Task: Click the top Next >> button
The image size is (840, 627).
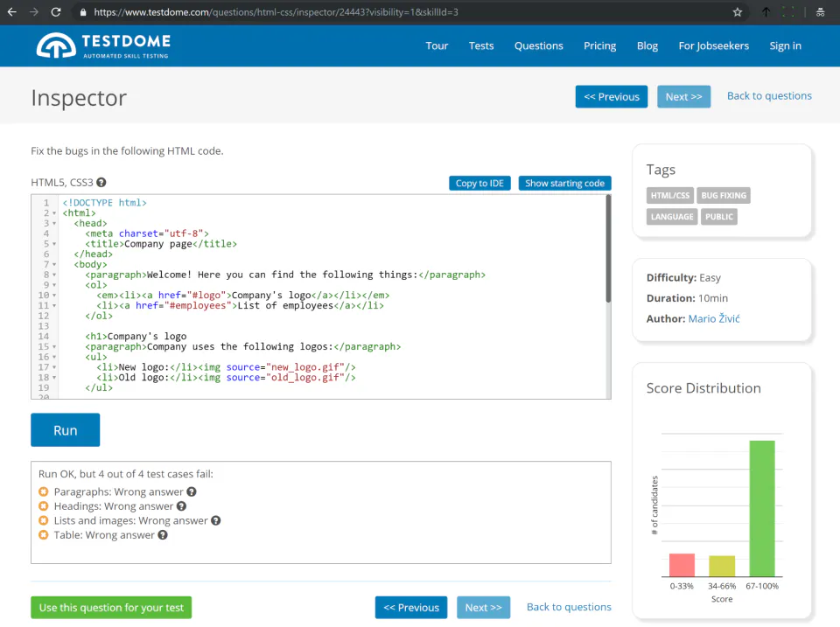Action: (683, 96)
